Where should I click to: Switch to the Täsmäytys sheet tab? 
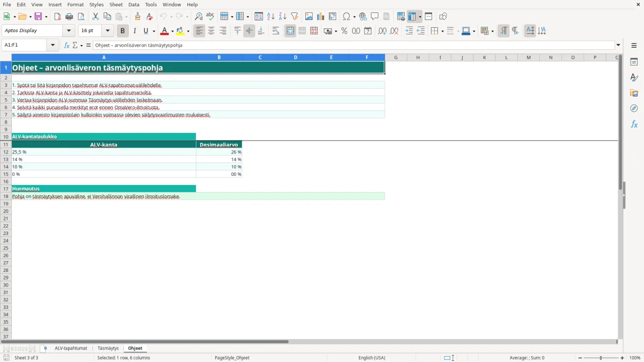coord(108,348)
